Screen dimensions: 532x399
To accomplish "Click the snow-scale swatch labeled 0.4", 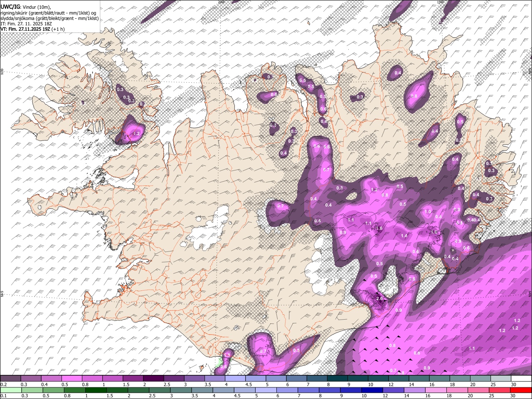I will (51, 378).
